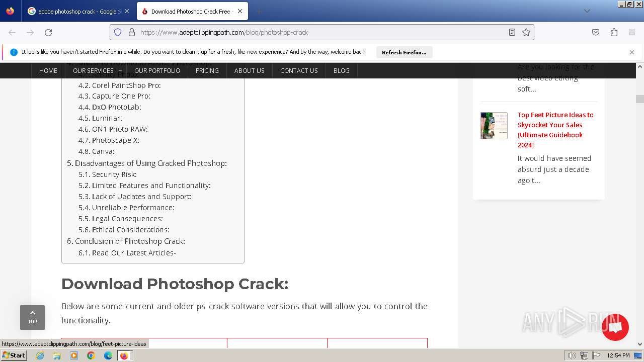Jump to Unreliable Performance section
The height and width of the screenshot is (362, 644).
pos(126,208)
